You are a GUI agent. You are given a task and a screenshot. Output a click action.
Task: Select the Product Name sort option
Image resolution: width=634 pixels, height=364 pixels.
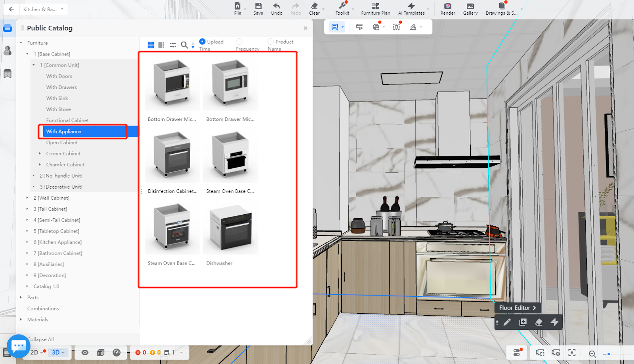[x=271, y=42]
